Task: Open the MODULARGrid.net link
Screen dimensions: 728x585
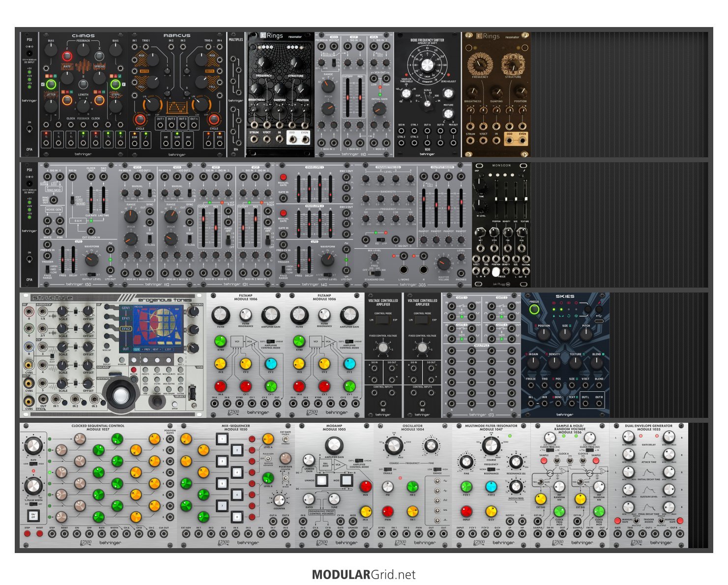Action: tap(364, 575)
